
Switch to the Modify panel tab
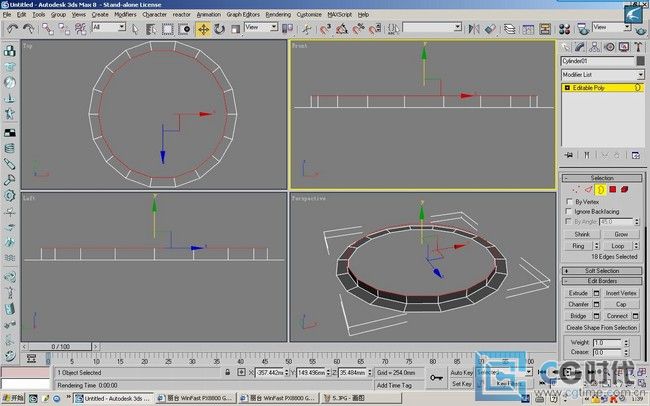click(580, 47)
